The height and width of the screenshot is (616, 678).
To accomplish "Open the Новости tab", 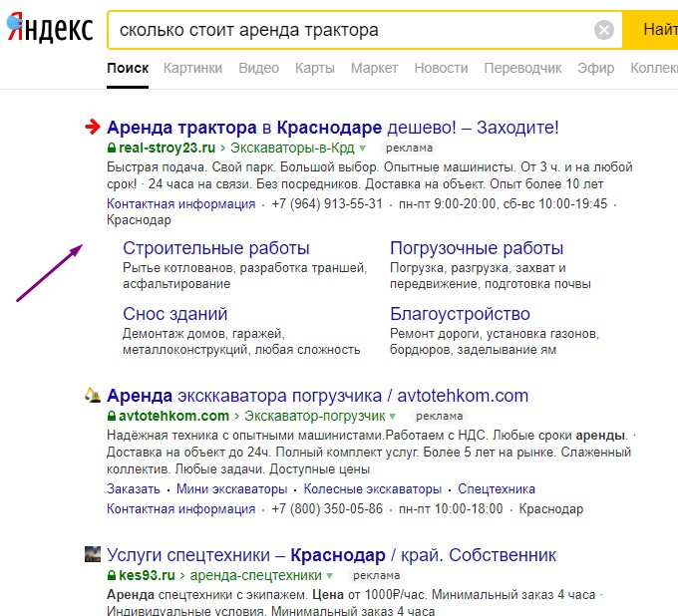I will click(x=441, y=68).
